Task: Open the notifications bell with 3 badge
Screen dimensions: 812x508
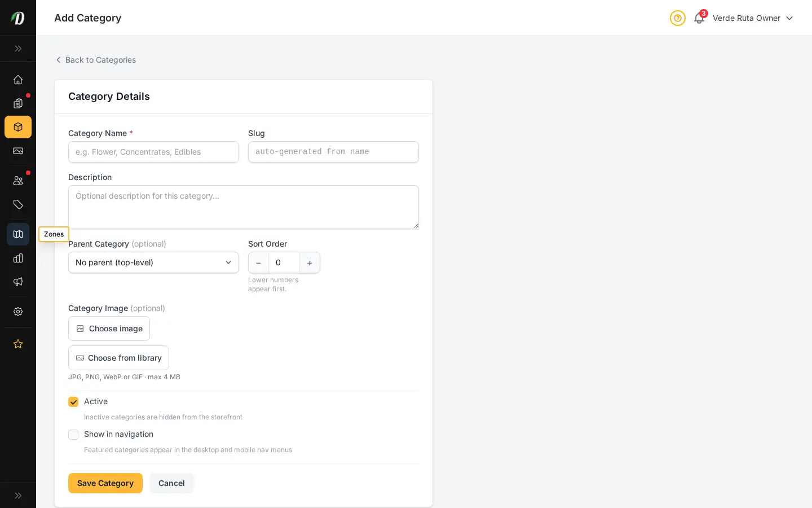Action: click(x=699, y=18)
